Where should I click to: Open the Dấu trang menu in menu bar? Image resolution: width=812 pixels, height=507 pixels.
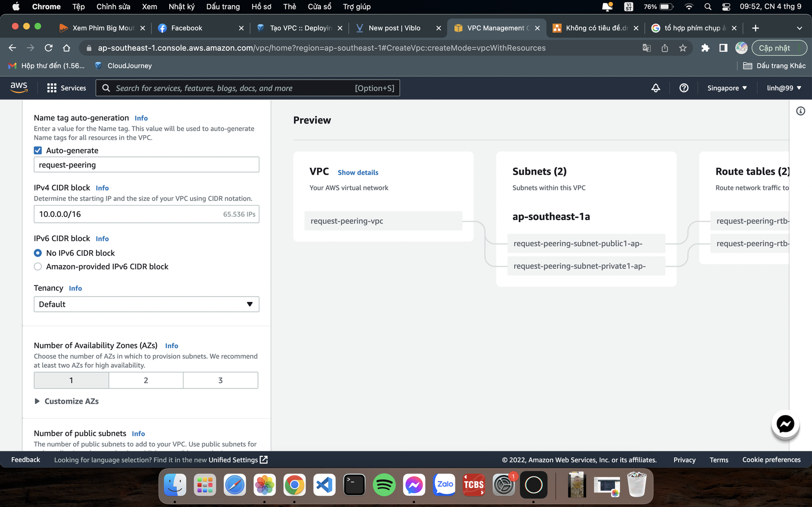(x=223, y=6)
